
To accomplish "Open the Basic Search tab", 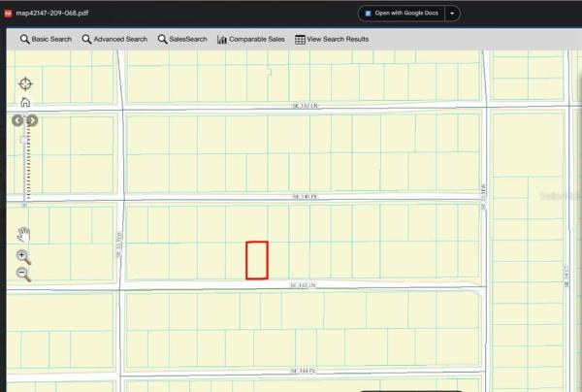I will 46,39.
